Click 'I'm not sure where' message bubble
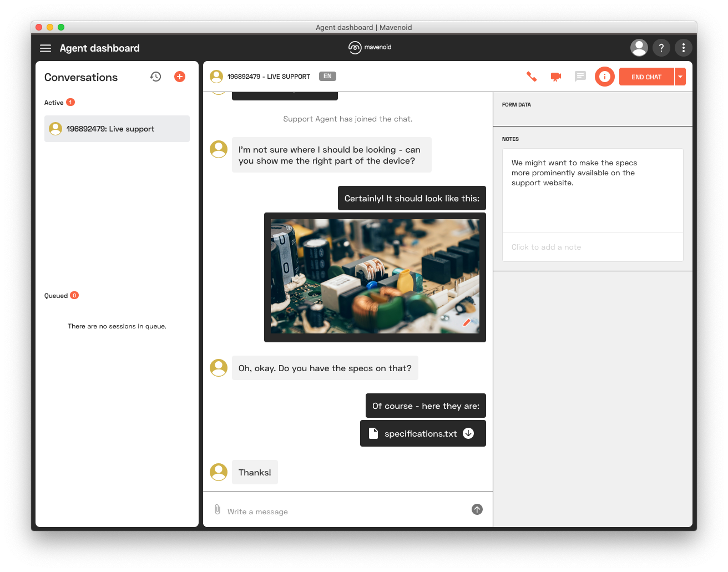 pyautogui.click(x=332, y=155)
